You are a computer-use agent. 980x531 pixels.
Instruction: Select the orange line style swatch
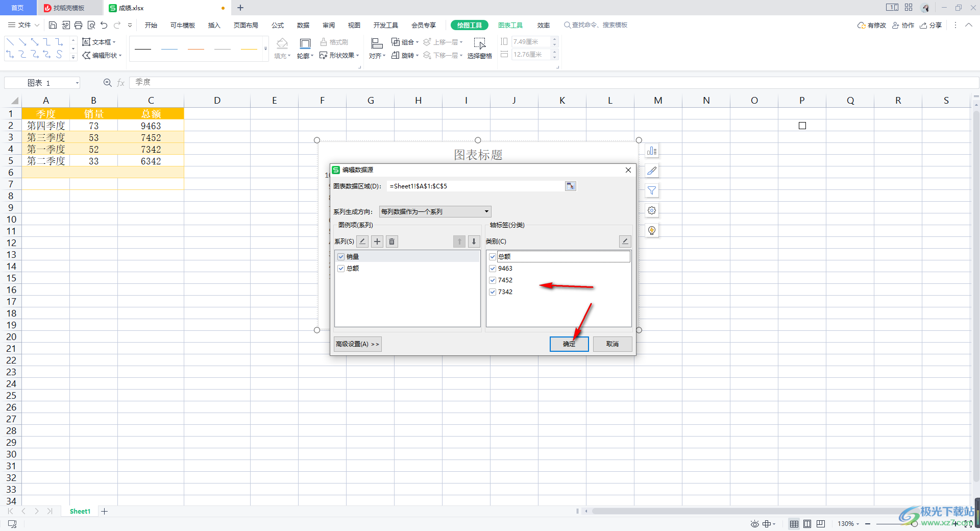click(x=196, y=49)
